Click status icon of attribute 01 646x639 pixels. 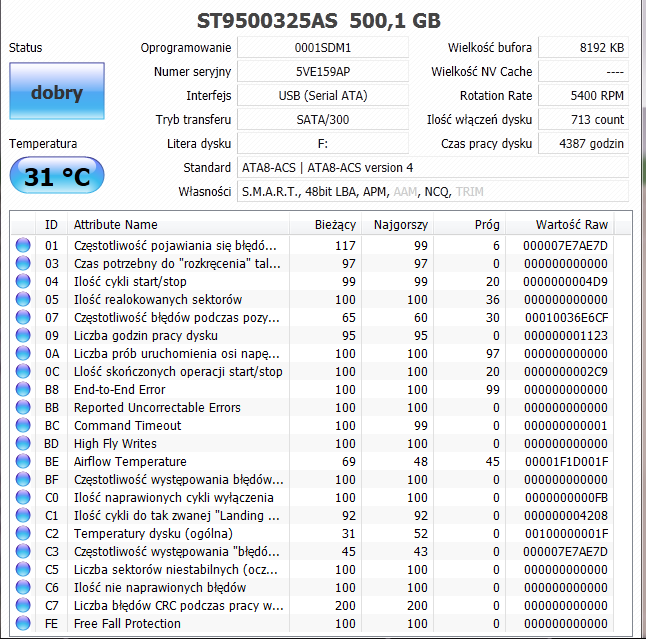tap(23, 245)
